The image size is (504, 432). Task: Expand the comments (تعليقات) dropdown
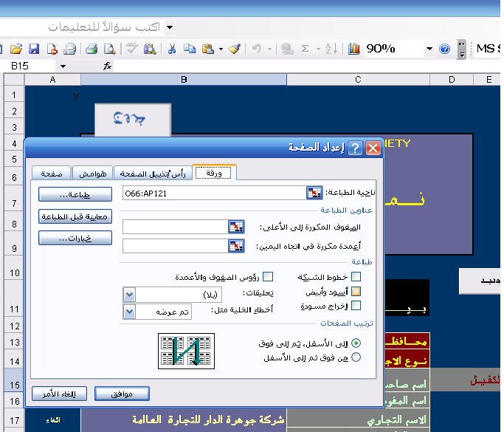(x=129, y=295)
